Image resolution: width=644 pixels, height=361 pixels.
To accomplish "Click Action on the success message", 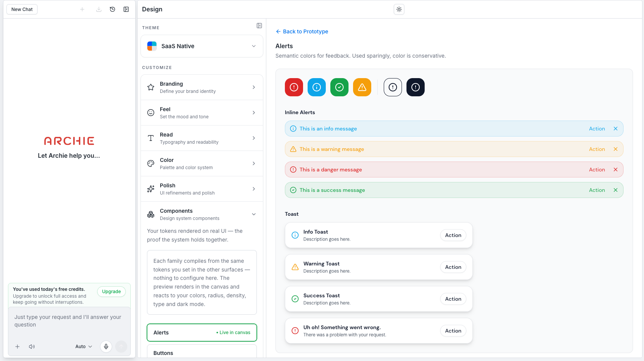I will click(597, 190).
